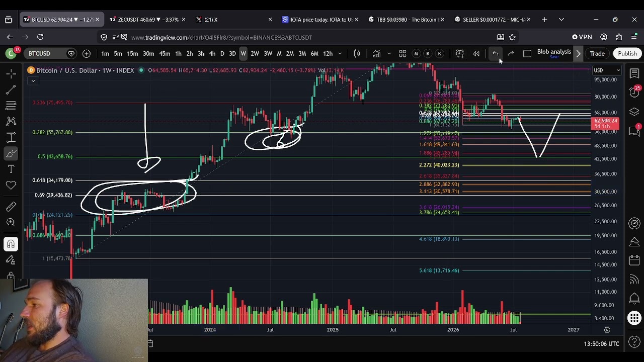Toggle Magnet mode in the drawing toolbar
The width and height of the screenshot is (644, 362).
[11, 244]
